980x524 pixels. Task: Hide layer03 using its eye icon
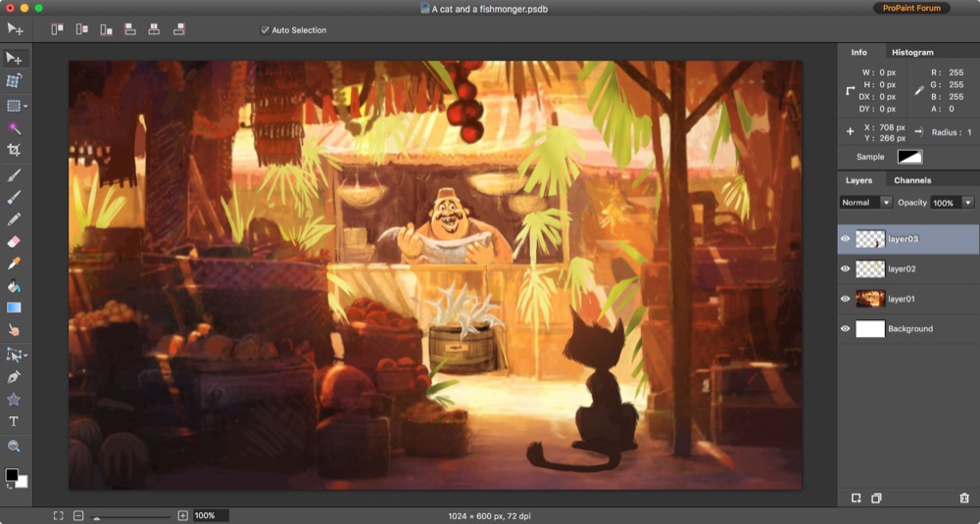click(x=845, y=239)
